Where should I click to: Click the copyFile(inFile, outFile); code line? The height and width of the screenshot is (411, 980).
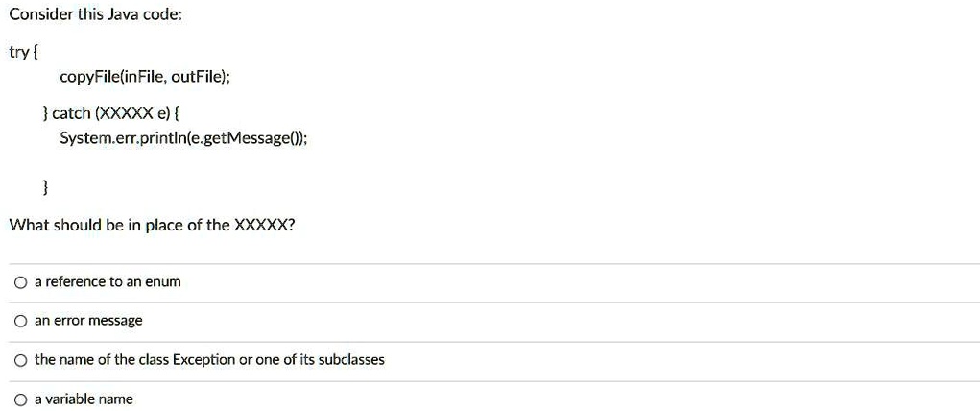pyautogui.click(x=145, y=77)
